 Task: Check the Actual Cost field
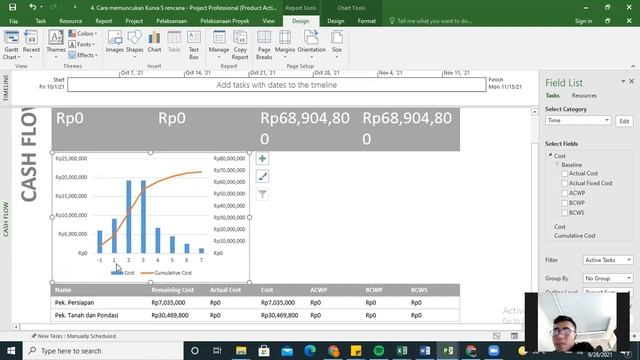click(564, 173)
